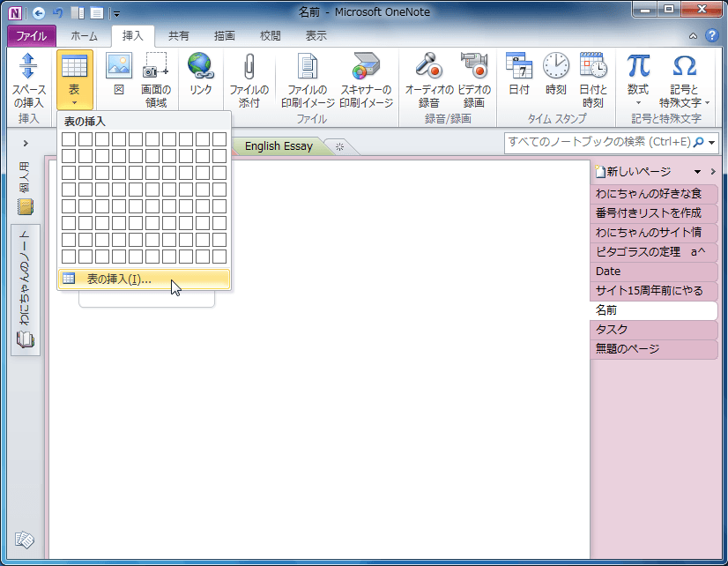Collapse the page tabs panel arrow
728x566 pixels.
click(x=713, y=172)
